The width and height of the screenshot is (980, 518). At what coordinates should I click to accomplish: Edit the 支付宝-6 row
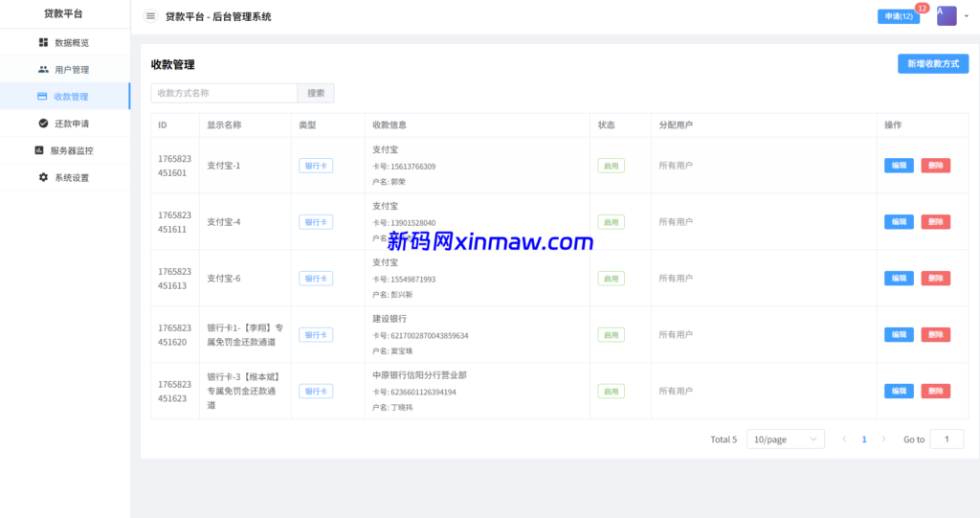(x=899, y=278)
